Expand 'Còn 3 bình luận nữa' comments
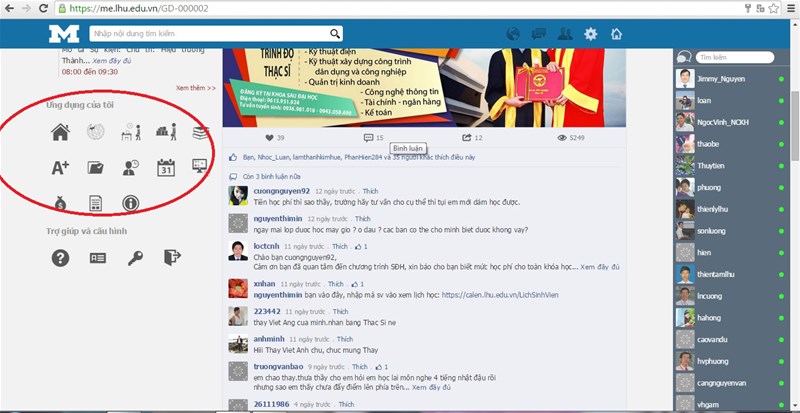This screenshot has width=800, height=413. (x=272, y=176)
